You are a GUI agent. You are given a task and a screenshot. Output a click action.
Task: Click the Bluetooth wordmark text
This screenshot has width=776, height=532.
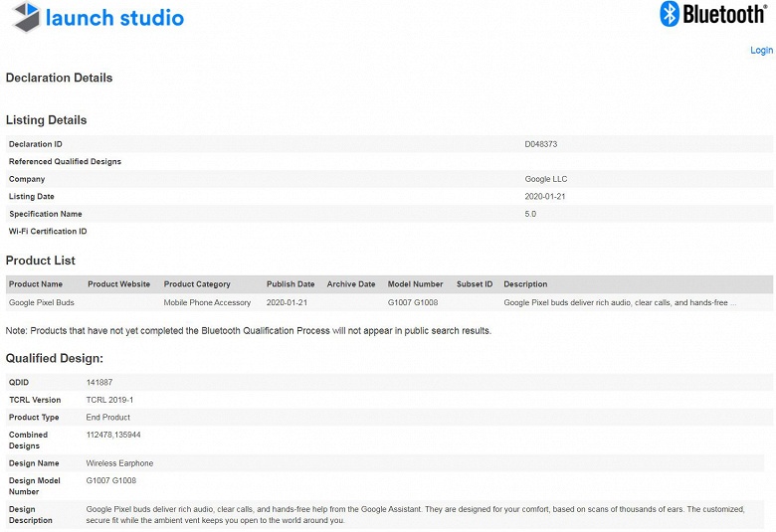[723, 14]
